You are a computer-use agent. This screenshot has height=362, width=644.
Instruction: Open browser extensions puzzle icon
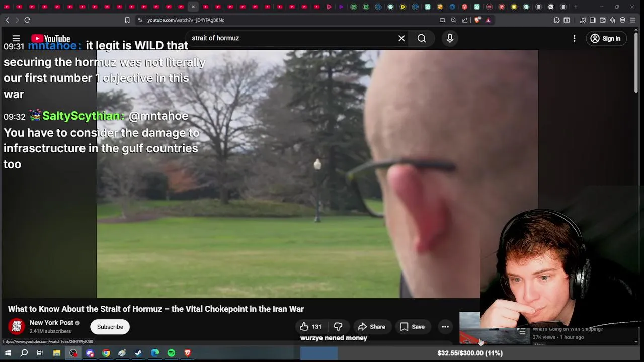[556, 20]
